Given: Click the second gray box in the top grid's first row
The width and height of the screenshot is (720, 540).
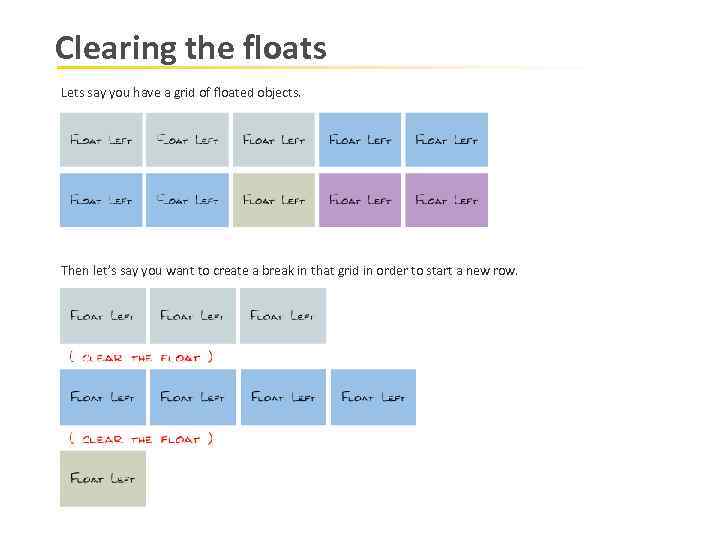Looking at the screenshot, I should tap(187, 140).
